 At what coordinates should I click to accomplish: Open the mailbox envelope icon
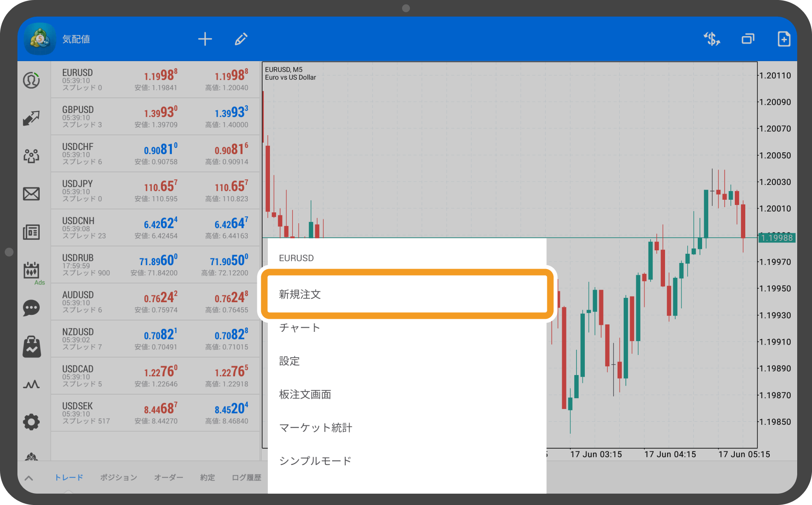coord(31,194)
